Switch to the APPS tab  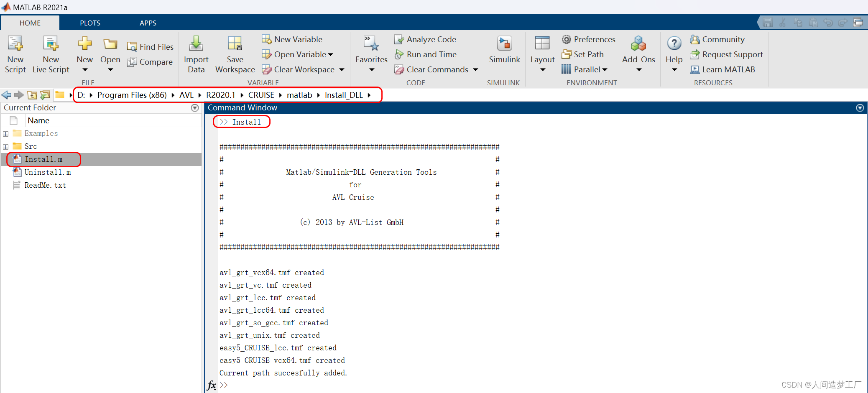pos(148,23)
